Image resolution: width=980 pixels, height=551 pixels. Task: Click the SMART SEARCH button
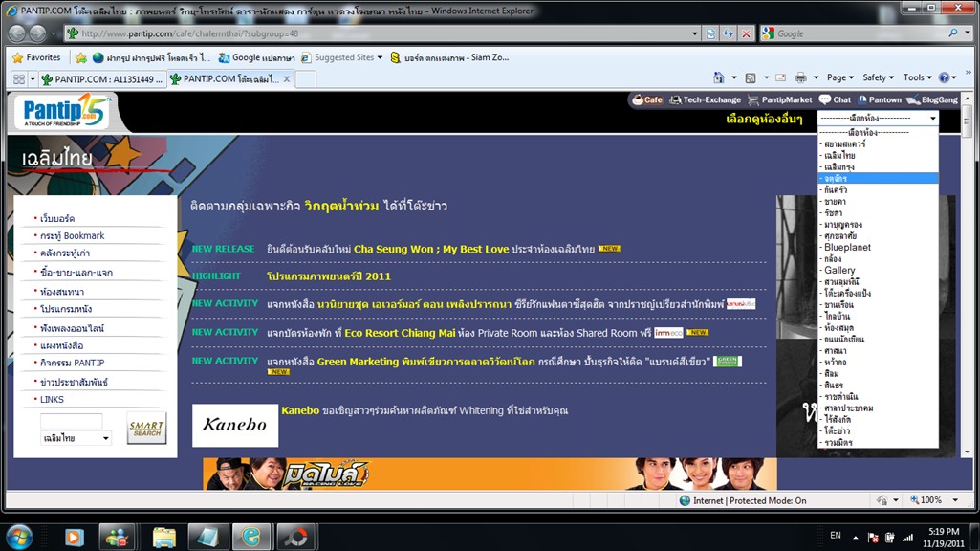(x=147, y=429)
